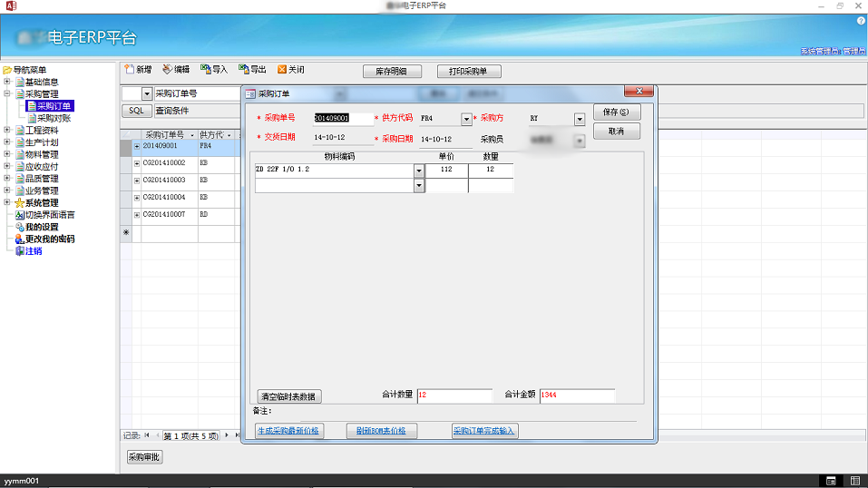Click the 合计金额 field showing 1344

click(578, 395)
